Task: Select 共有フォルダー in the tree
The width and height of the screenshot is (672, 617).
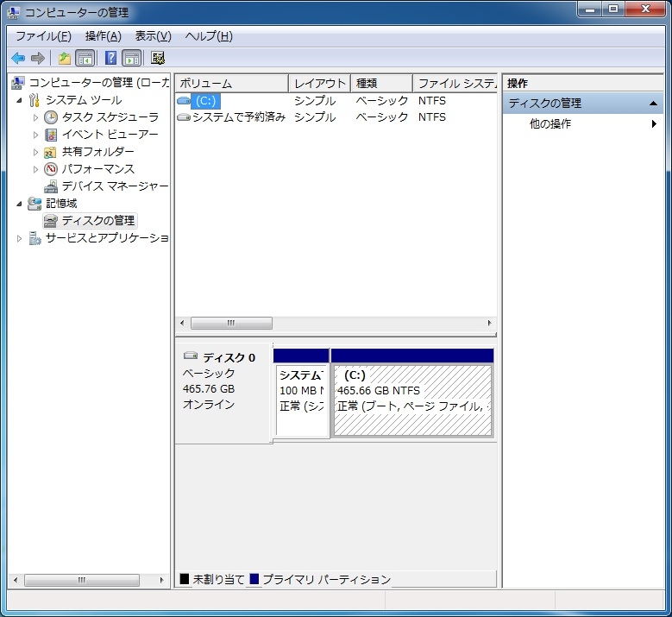Action: click(97, 152)
